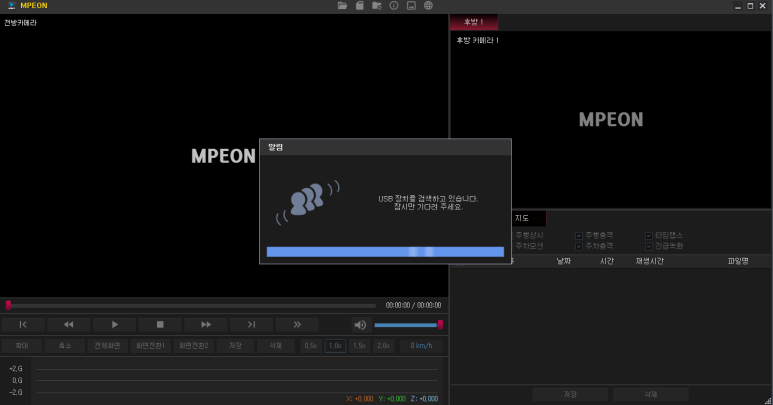Image resolution: width=773 pixels, height=405 pixels.
Task: Click the 후방 카메라 1 label
Action: [x=477, y=40]
